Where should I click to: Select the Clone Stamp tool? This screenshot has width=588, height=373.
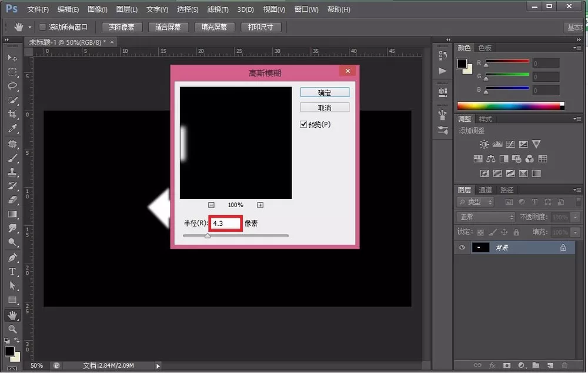click(x=12, y=172)
